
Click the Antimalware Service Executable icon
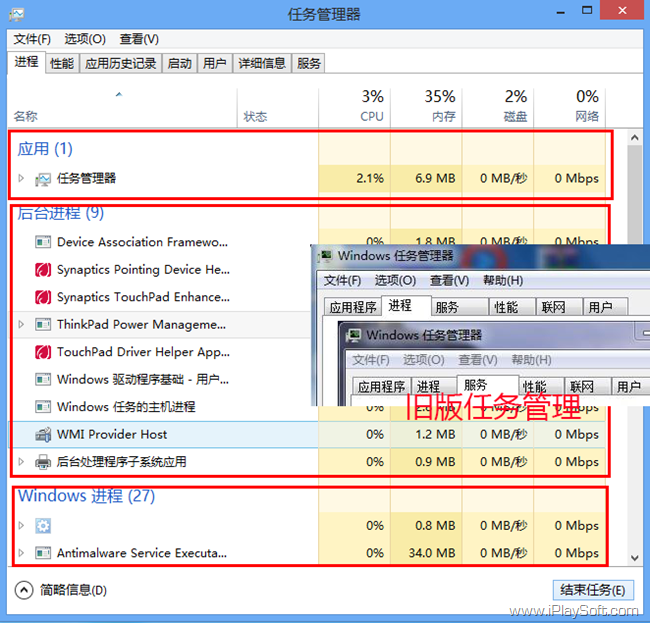pyautogui.click(x=43, y=553)
